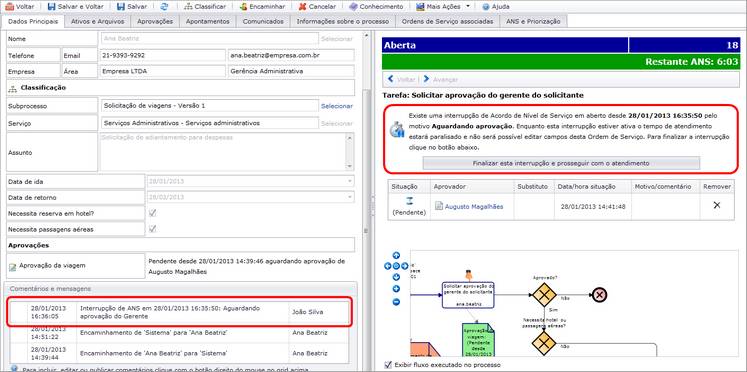Zoom in the flow diagram
This screenshot has height=372, width=747.
(396, 289)
